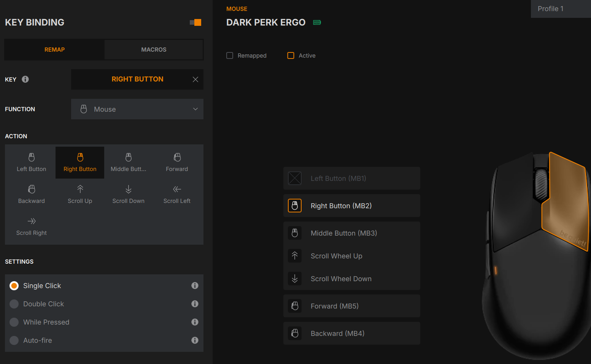Show info for While Pressed setting

tap(195, 322)
